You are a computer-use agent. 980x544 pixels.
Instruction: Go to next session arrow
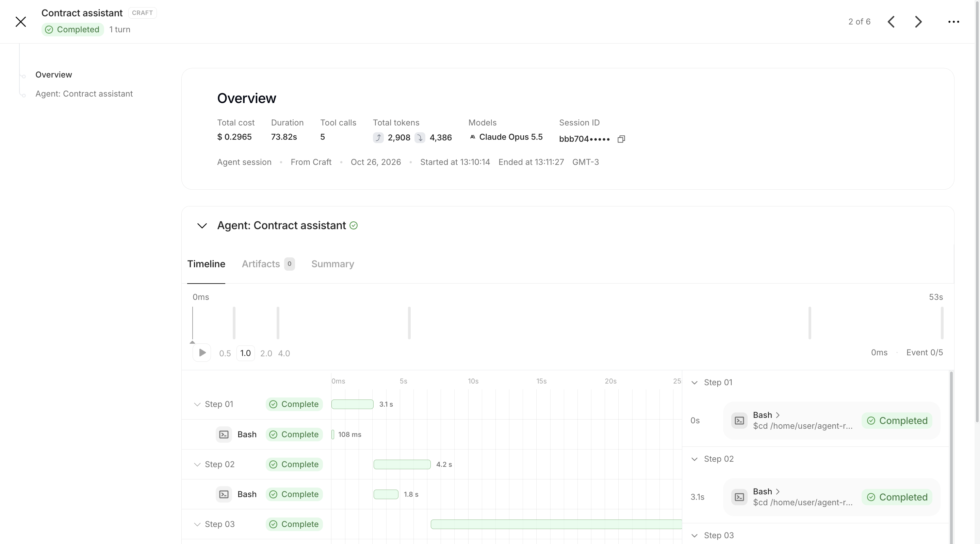point(918,22)
